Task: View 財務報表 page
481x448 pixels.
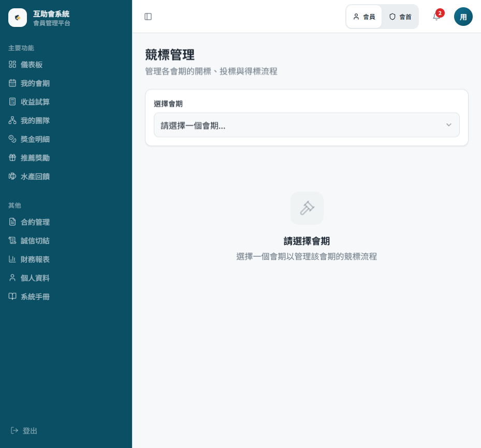Action: 66,259
